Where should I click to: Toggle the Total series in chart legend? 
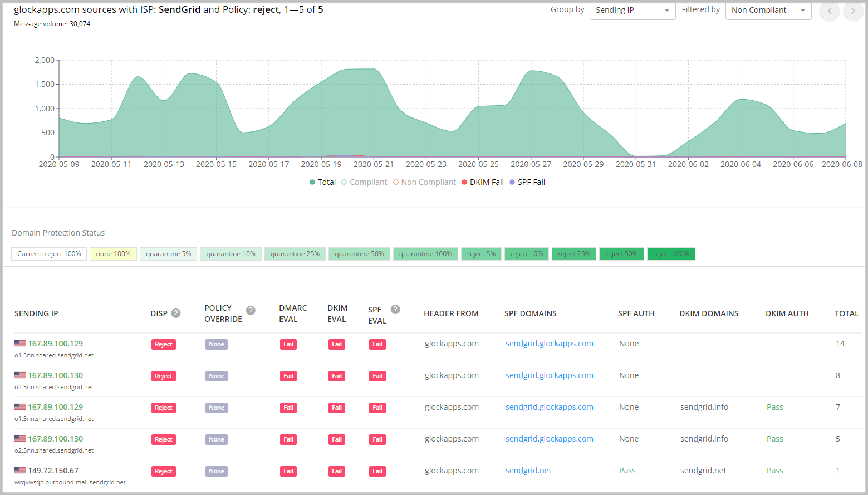pyautogui.click(x=322, y=182)
